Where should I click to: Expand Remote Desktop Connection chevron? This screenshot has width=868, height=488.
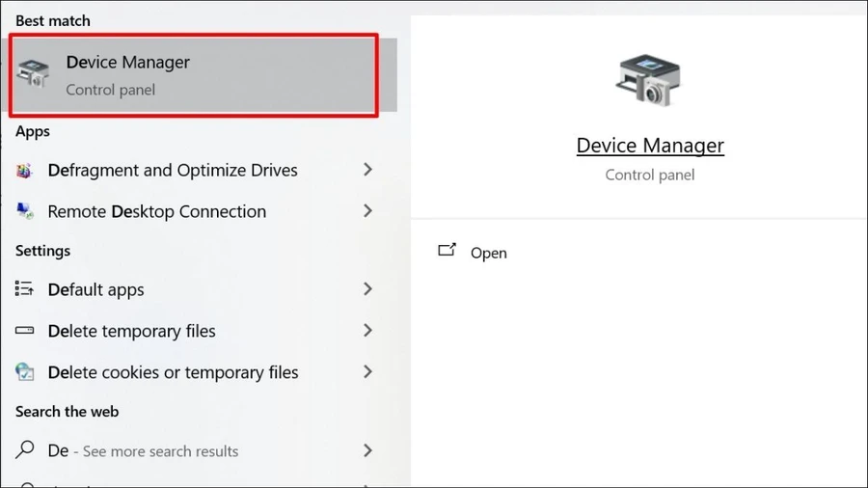pyautogui.click(x=367, y=211)
